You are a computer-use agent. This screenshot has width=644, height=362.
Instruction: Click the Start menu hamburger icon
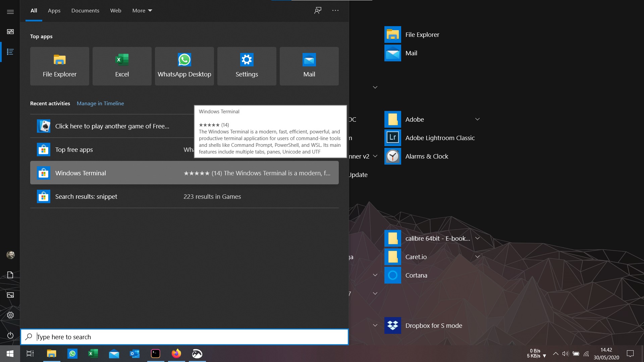tap(10, 12)
